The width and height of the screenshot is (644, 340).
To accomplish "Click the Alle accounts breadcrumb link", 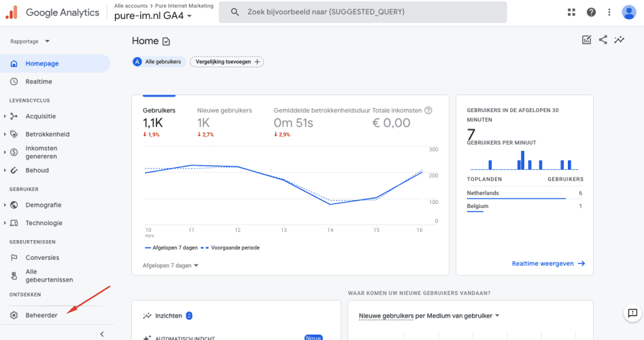I will [131, 5].
